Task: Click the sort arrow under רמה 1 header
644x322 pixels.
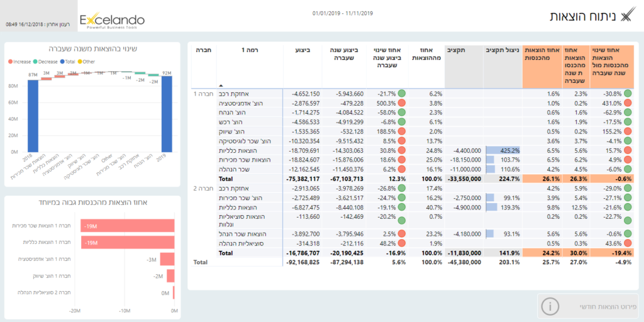Action: point(221,85)
